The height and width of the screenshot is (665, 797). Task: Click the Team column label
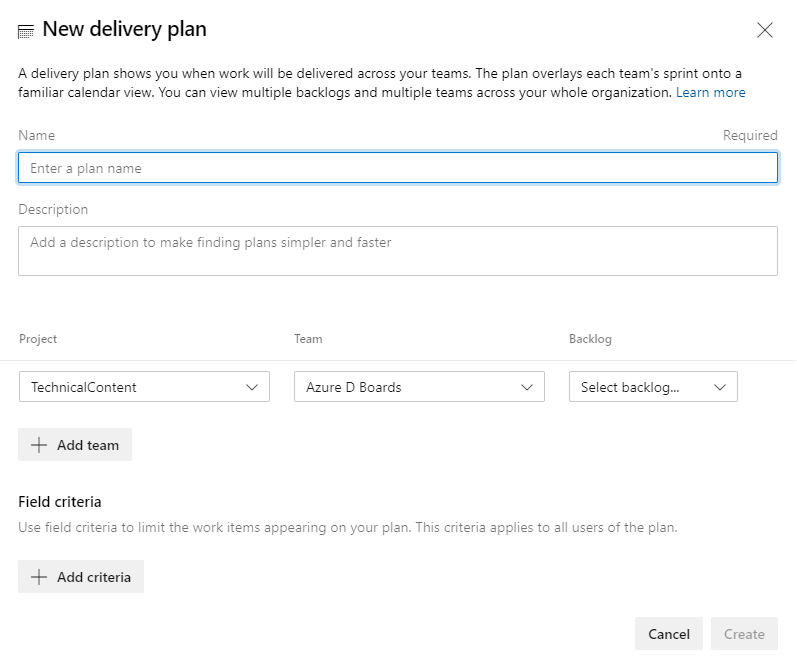308,339
